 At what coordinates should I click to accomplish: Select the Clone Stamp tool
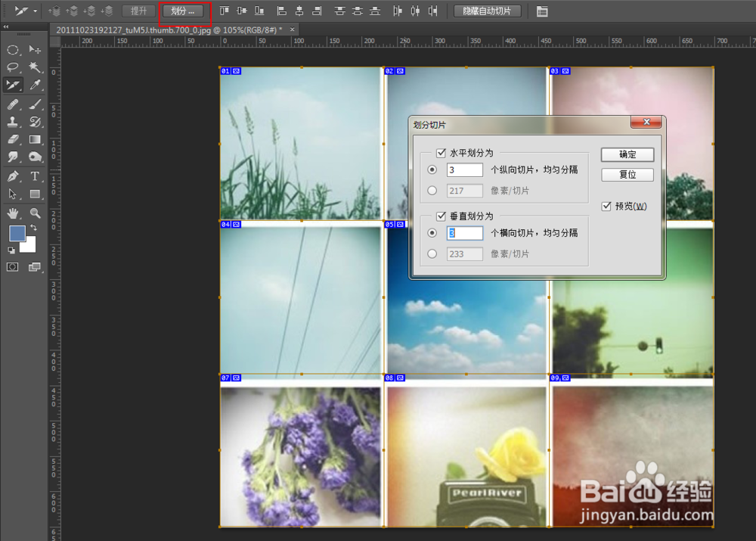pos(13,122)
